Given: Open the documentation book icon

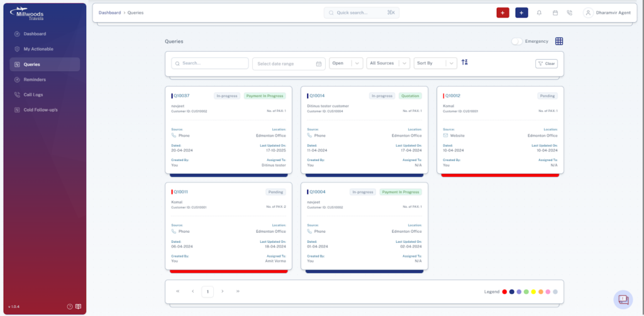Looking at the screenshot, I should click(79, 307).
